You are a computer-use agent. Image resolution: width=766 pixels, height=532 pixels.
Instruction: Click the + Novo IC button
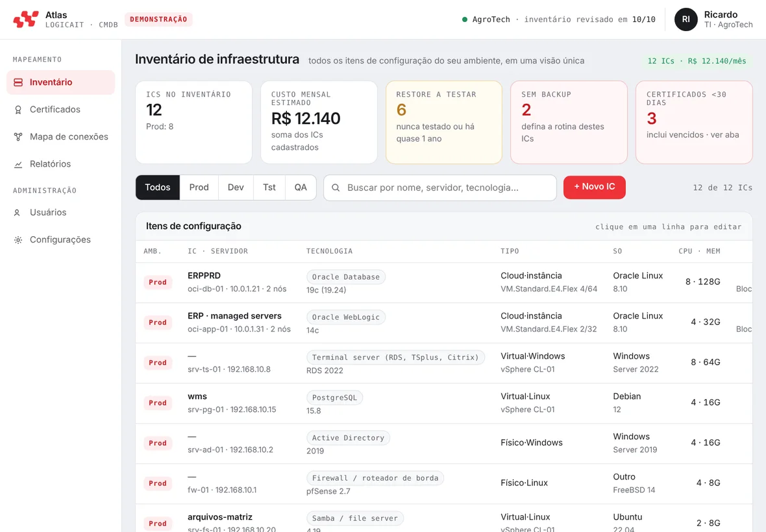click(595, 187)
